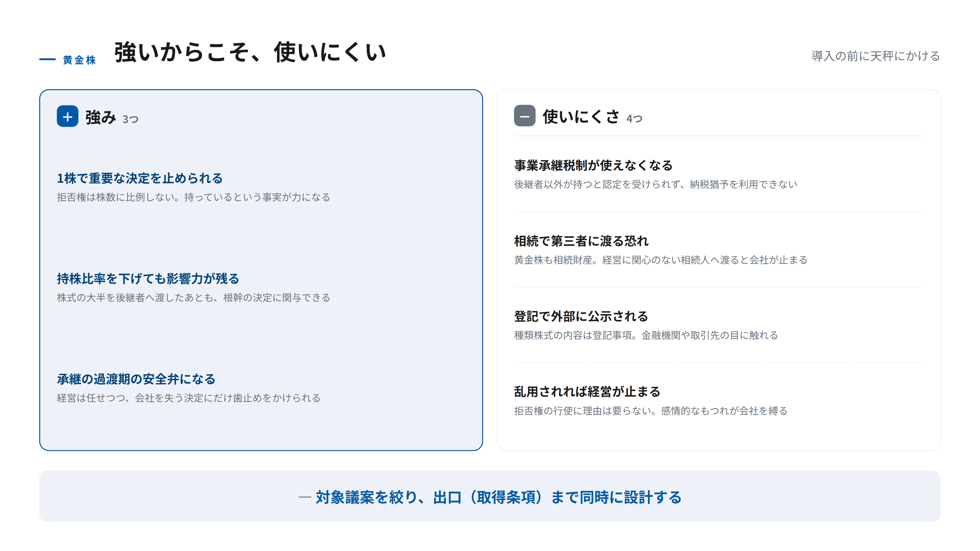
Task: Click description starting 経営は任せつつ
Action: coord(189,398)
